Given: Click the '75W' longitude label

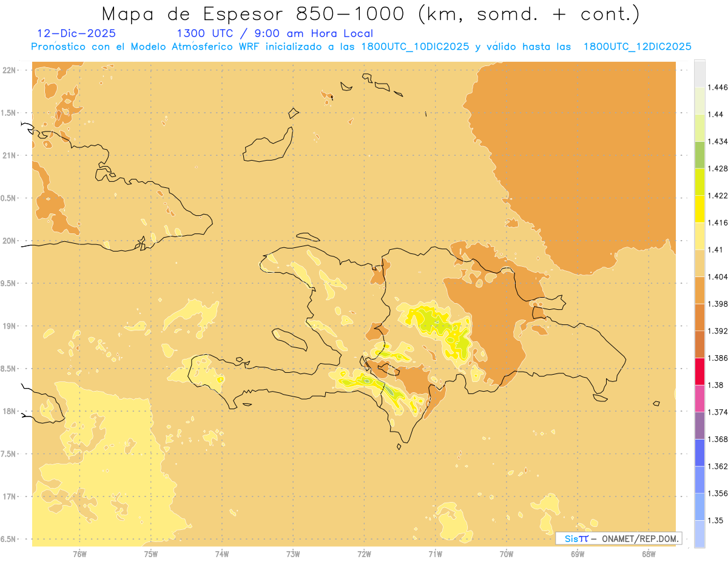Looking at the screenshot, I should tap(150, 554).
